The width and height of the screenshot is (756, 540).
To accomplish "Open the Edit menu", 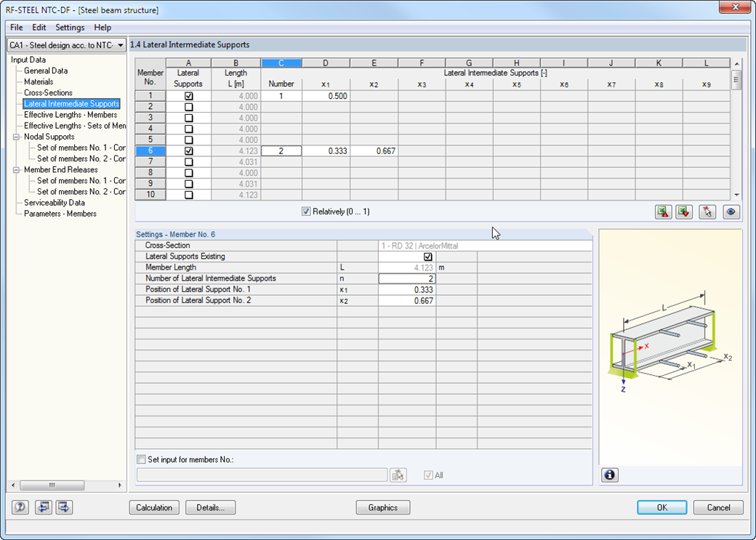I will tap(39, 28).
